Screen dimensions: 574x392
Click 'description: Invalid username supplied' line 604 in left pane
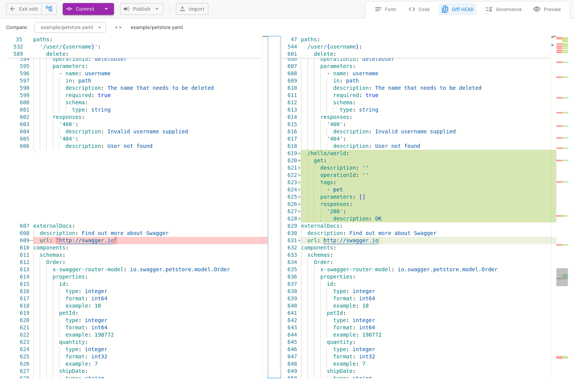pyautogui.click(x=127, y=131)
